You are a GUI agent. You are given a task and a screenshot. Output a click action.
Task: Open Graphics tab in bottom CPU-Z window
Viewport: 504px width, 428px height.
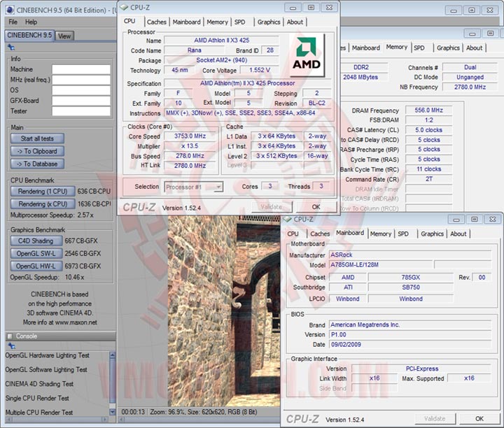pos(433,234)
